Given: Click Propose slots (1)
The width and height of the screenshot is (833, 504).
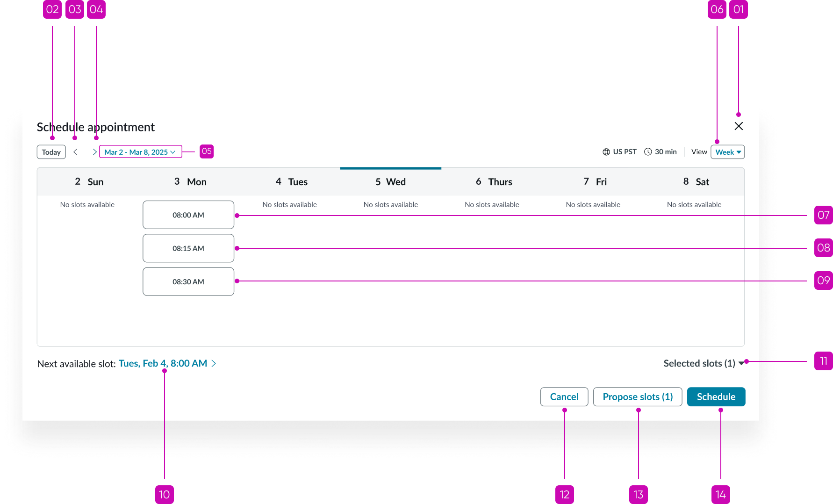Looking at the screenshot, I should point(637,396).
